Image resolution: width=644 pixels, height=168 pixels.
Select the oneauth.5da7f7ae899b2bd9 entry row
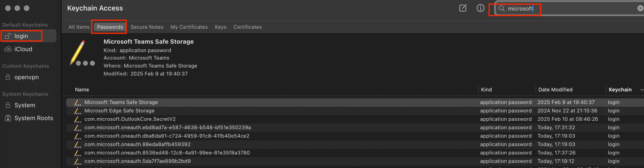355,161
